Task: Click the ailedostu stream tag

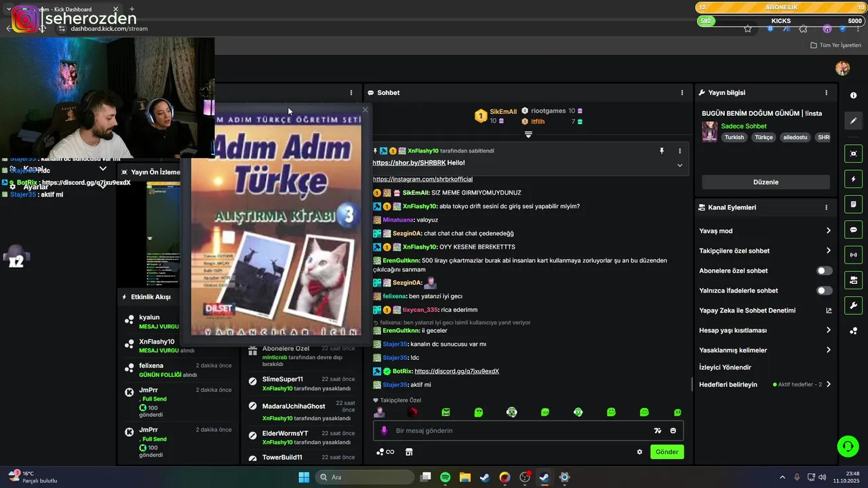Action: tap(795, 137)
